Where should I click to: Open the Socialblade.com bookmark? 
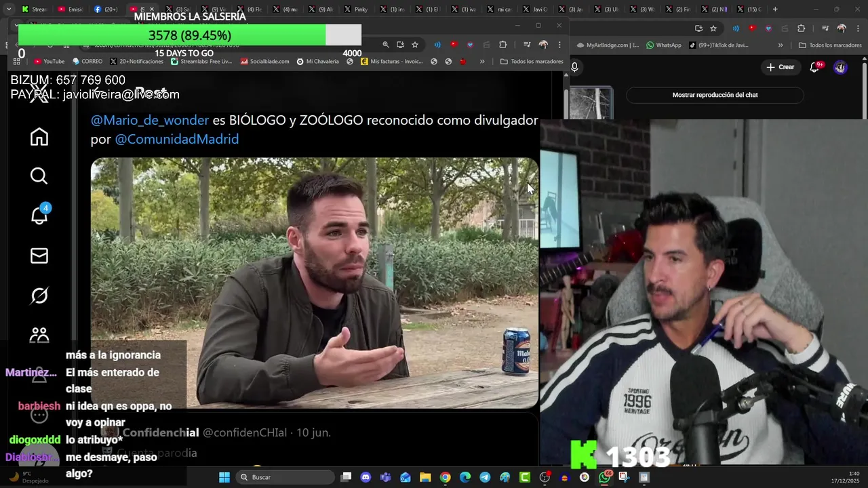(264, 61)
